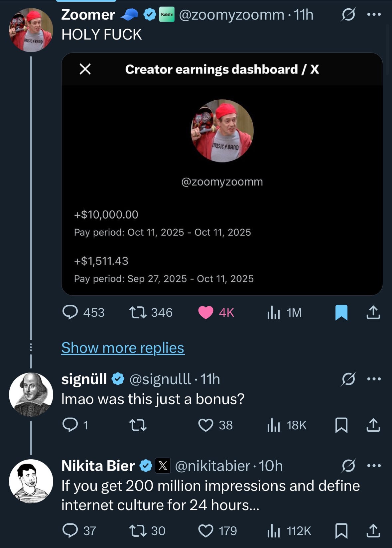
Task: View analytics showing 1M impressions on Zoomer's tweet
Action: click(x=276, y=312)
